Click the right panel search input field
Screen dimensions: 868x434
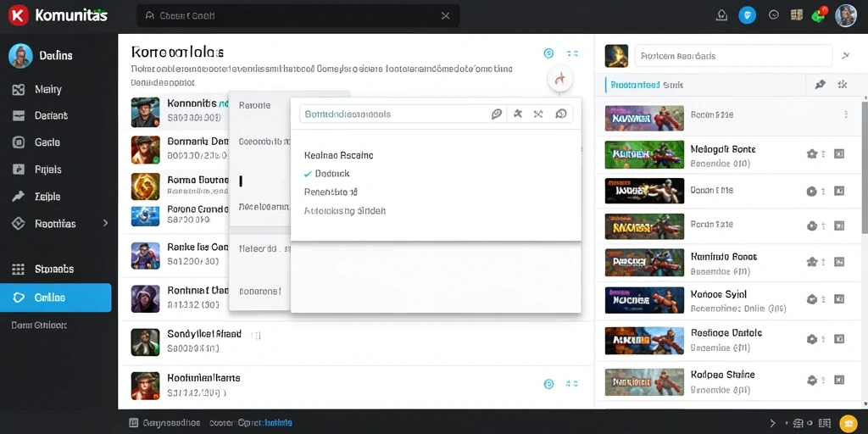[733, 56]
